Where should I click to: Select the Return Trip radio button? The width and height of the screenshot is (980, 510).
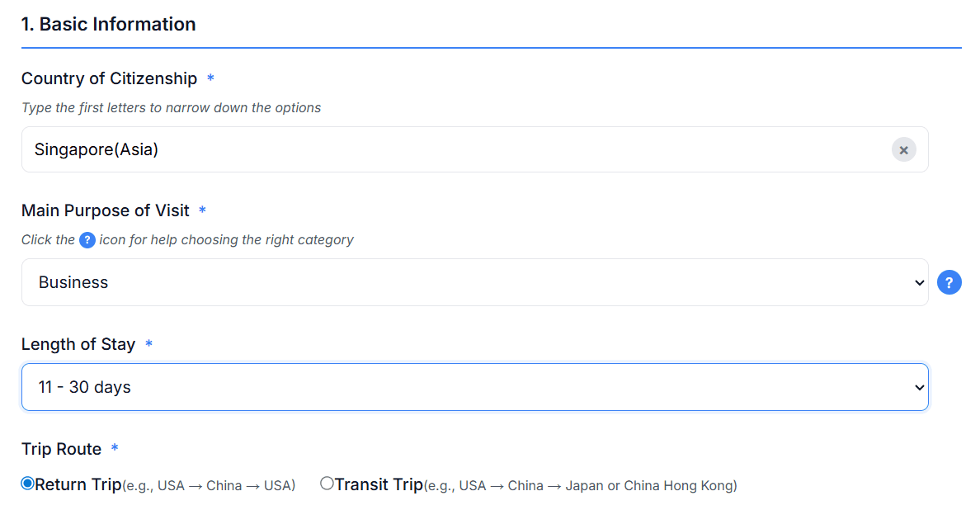(x=28, y=484)
